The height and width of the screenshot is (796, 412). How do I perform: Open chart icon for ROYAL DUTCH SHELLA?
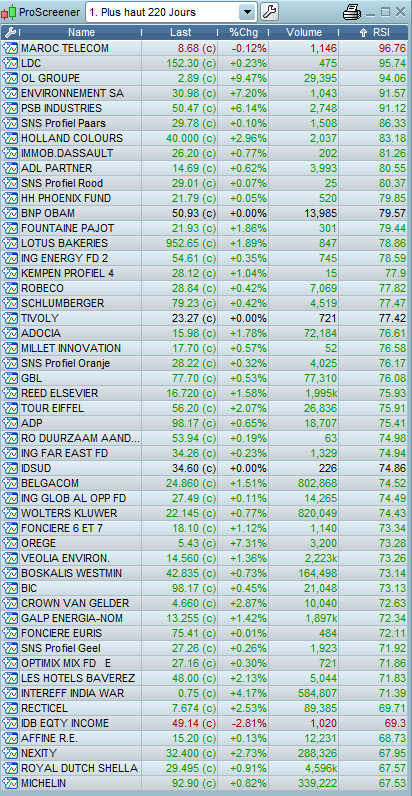pos(10,768)
